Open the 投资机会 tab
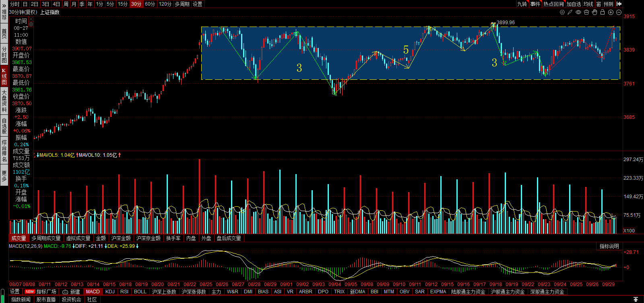The image size is (644, 303). click(71, 299)
